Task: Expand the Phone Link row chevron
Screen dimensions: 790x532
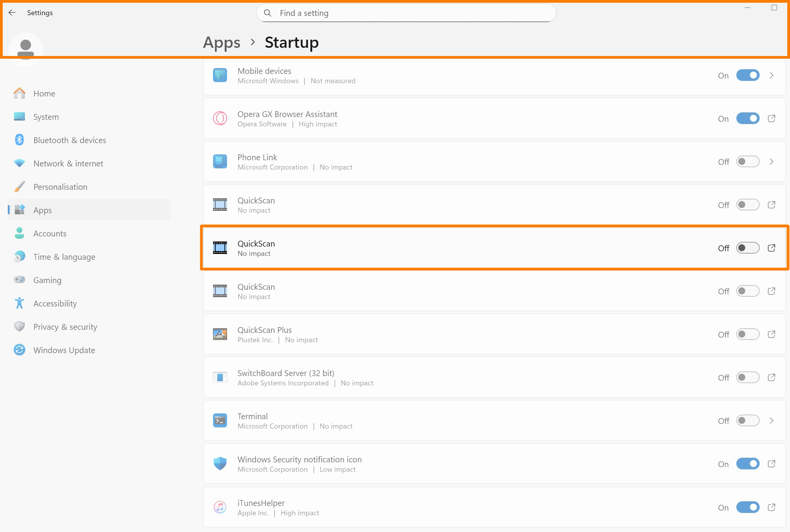Action: point(772,162)
